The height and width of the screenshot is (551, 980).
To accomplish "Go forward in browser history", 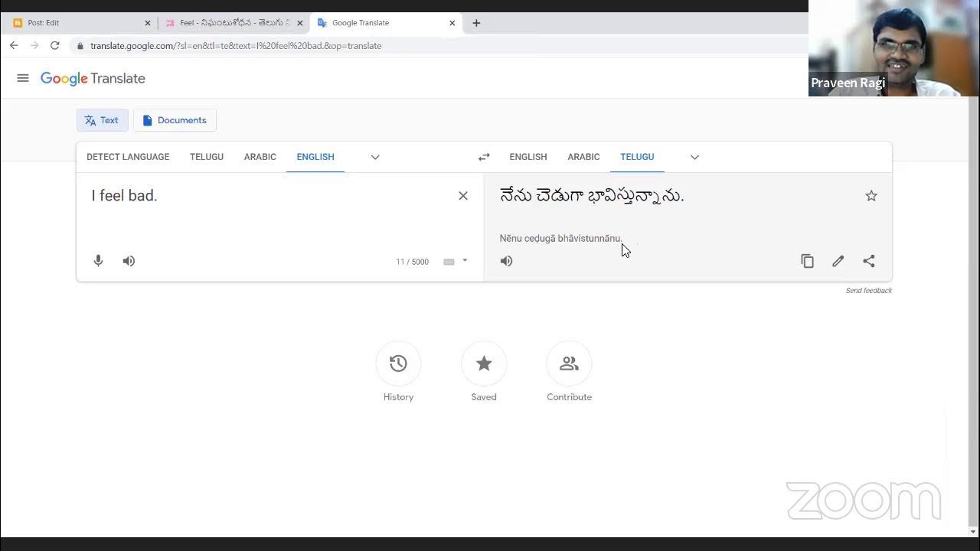I will point(34,46).
